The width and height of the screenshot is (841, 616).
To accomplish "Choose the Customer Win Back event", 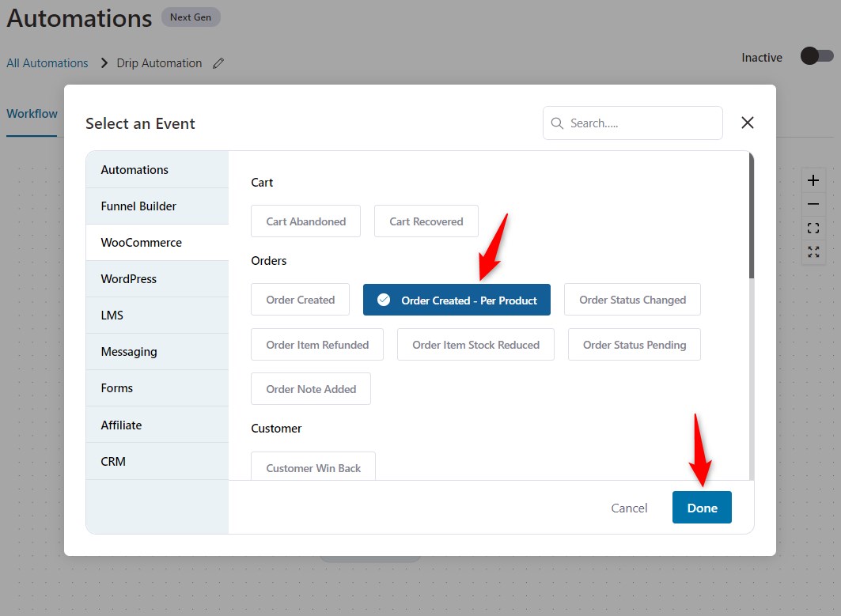I will pyautogui.click(x=313, y=467).
